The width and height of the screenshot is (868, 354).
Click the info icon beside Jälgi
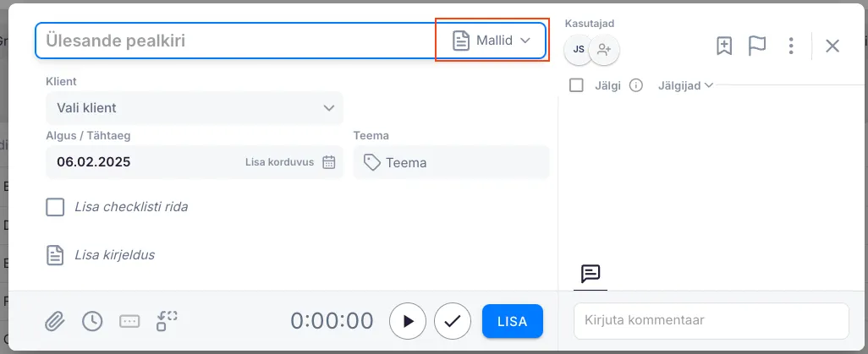pos(636,85)
